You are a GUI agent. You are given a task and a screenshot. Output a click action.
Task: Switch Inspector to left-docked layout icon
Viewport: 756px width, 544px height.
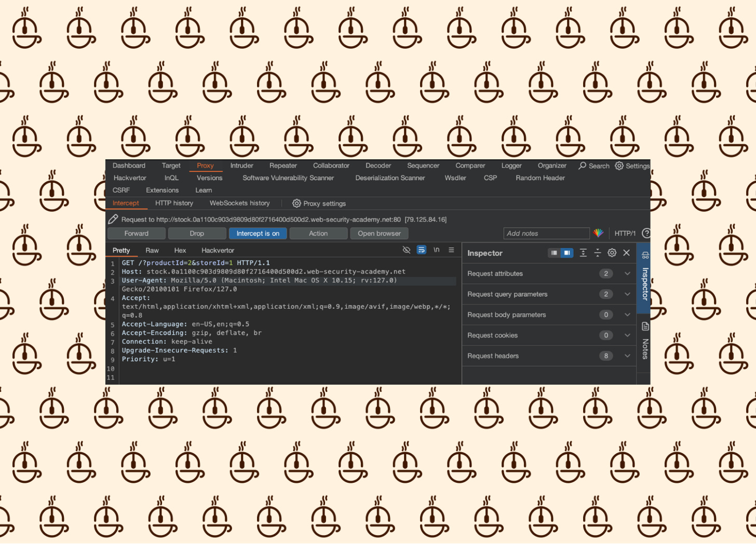(554, 253)
